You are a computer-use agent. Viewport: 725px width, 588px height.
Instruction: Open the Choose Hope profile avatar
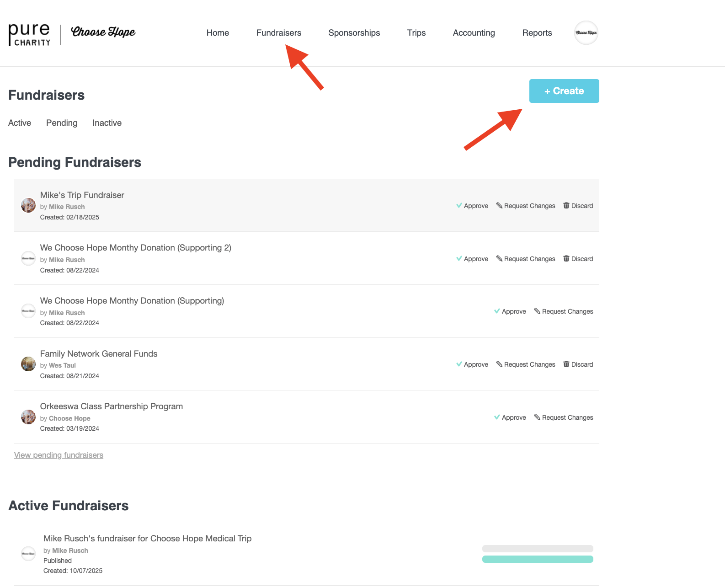tap(586, 33)
